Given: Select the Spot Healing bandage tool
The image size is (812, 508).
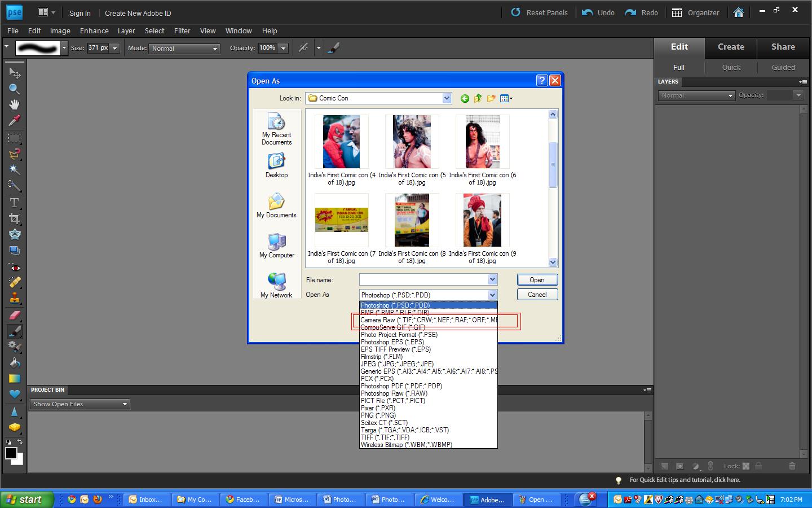Looking at the screenshot, I should [x=15, y=283].
